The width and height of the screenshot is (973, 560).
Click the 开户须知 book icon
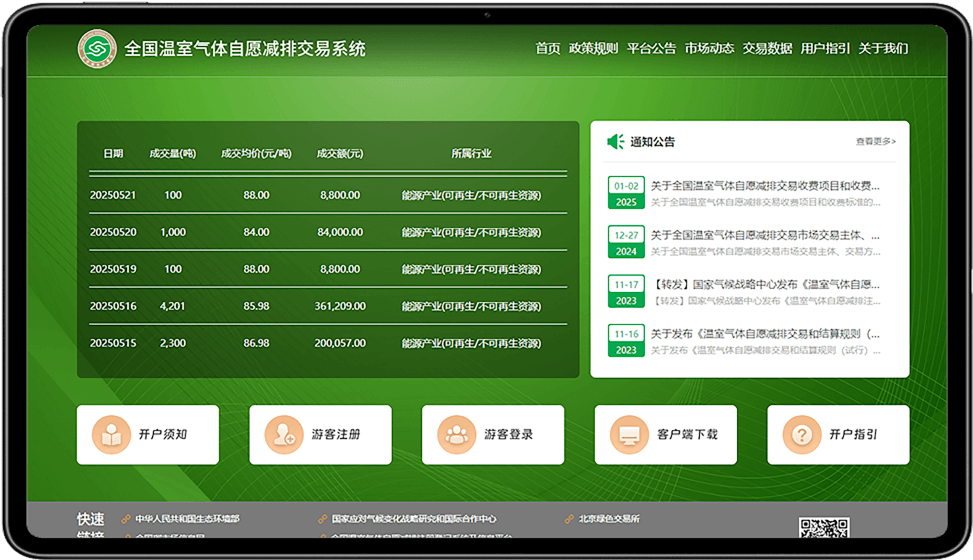(x=111, y=435)
